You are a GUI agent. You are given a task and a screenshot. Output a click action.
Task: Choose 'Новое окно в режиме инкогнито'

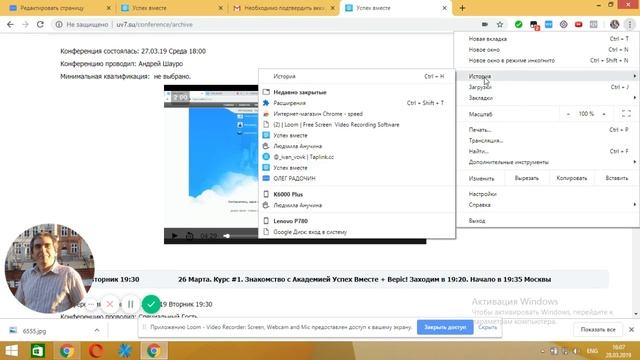click(547, 60)
